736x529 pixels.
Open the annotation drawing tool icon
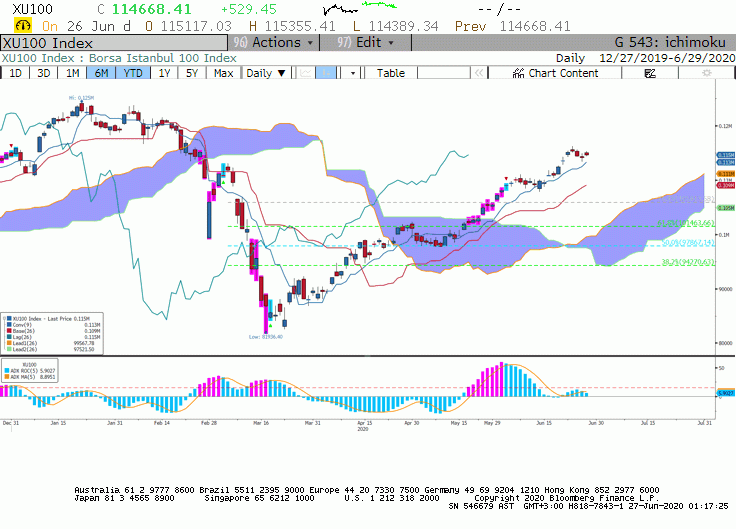(x=650, y=73)
